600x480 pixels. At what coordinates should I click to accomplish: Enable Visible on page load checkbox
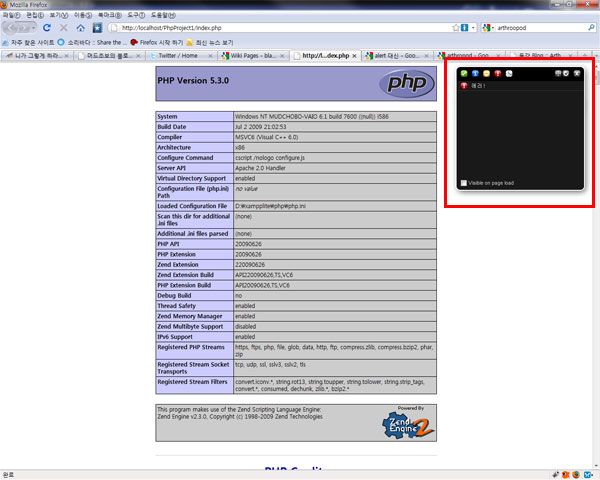[x=464, y=183]
